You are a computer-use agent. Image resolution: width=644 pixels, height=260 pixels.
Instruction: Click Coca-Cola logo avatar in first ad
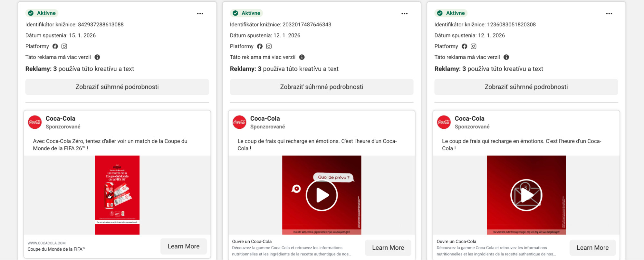(x=35, y=122)
